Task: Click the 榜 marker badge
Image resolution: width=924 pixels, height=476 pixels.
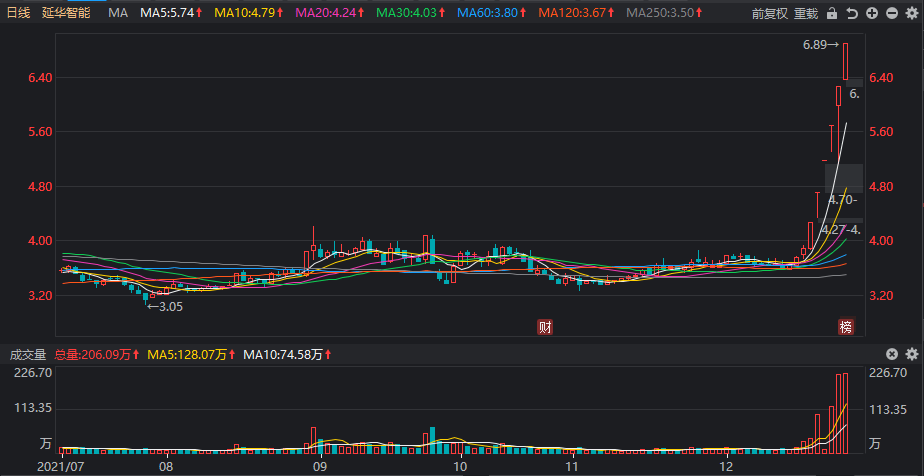Action: pyautogui.click(x=846, y=327)
